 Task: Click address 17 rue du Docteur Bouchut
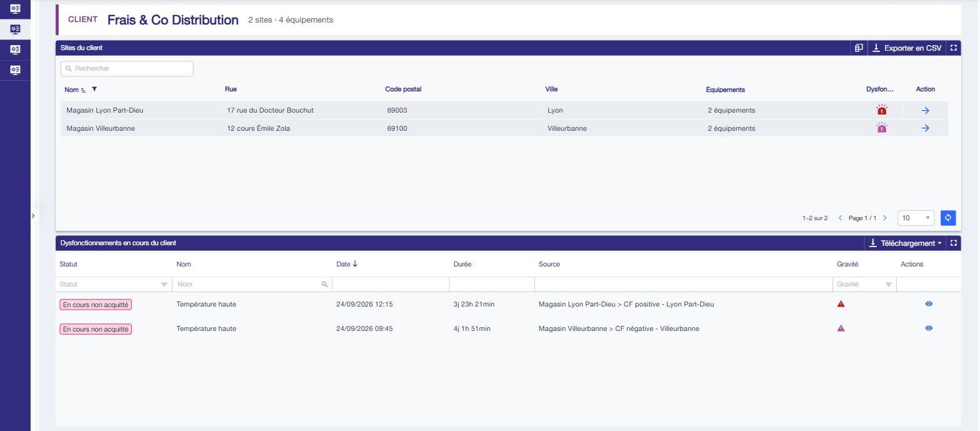pyautogui.click(x=270, y=110)
